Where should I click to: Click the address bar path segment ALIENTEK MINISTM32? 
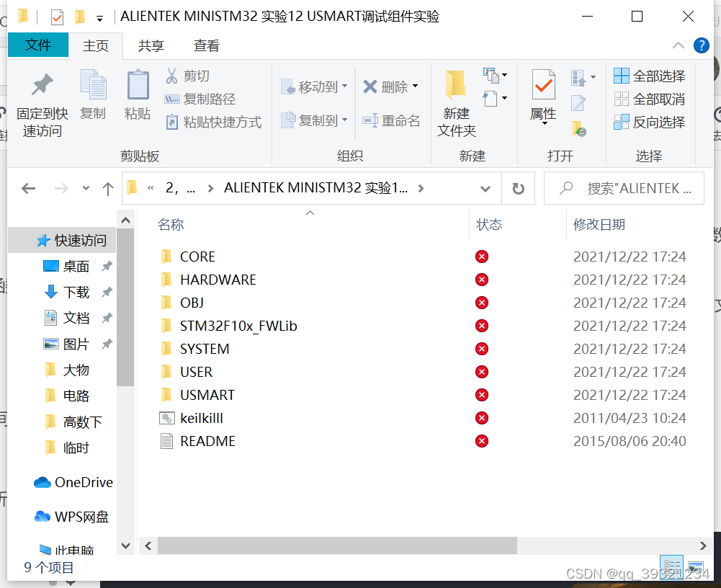316,188
